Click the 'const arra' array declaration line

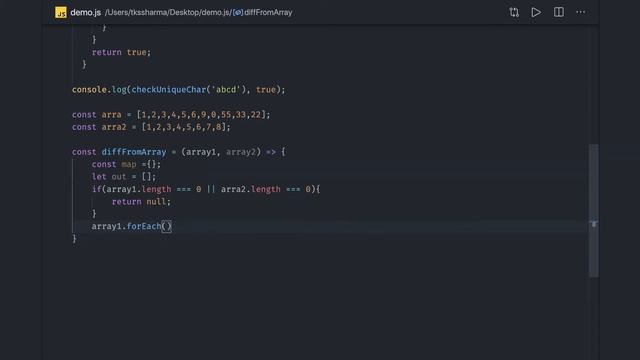coord(171,115)
